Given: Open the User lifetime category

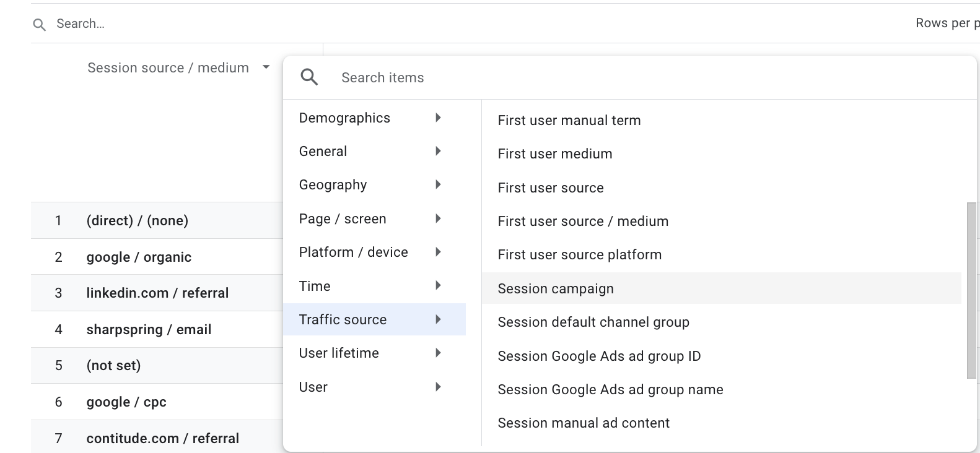Looking at the screenshot, I should click(339, 353).
